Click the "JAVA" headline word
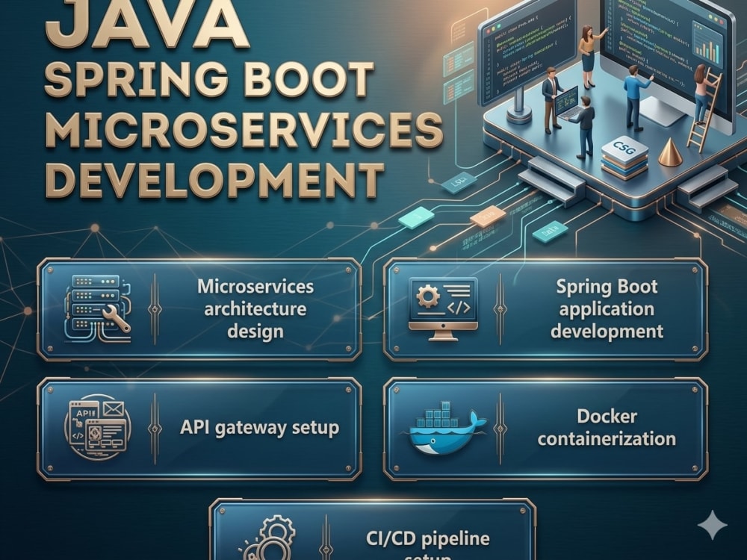747x560 pixels. tap(148, 25)
